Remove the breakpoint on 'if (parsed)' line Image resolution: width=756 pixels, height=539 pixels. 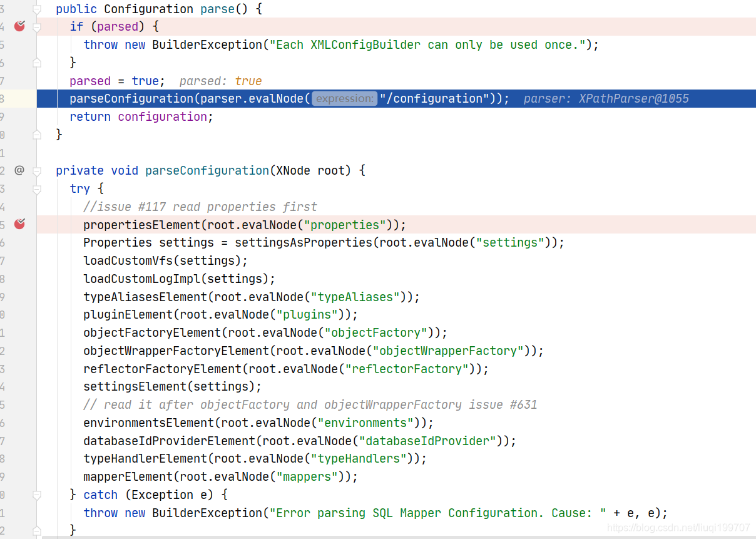(19, 26)
